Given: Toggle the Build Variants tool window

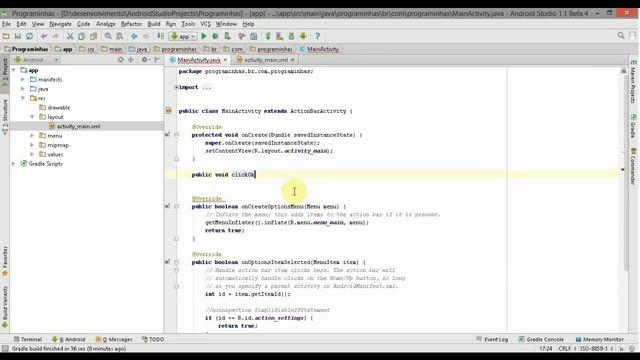Looking at the screenshot, I should click(5, 307).
